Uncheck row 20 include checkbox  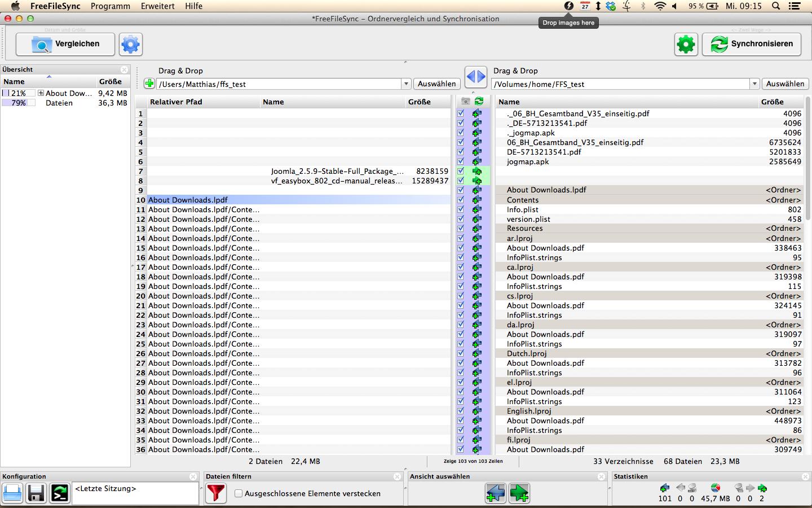click(461, 296)
